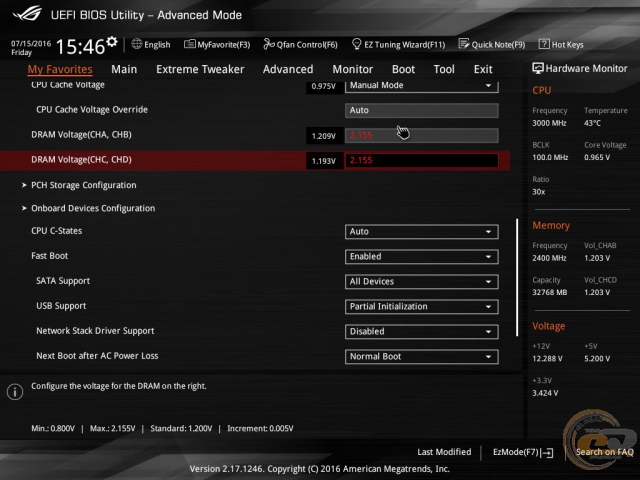Click the 32768 MB capacity value
The height and width of the screenshot is (480, 640).
[550, 293]
